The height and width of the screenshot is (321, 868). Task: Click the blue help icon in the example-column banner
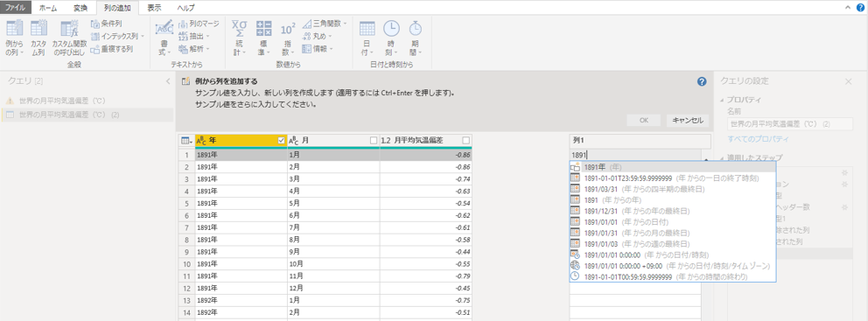pyautogui.click(x=702, y=81)
